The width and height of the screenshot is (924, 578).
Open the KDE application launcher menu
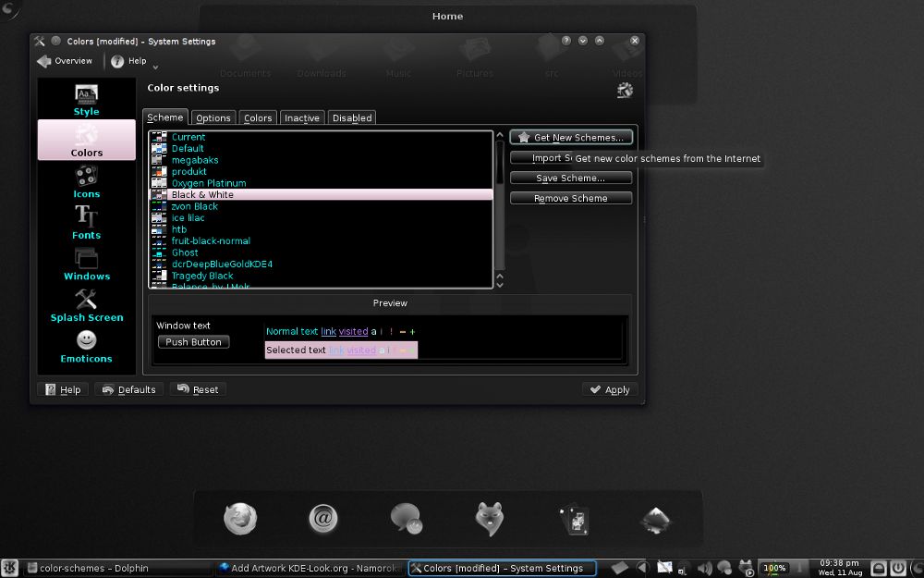[x=9, y=568]
